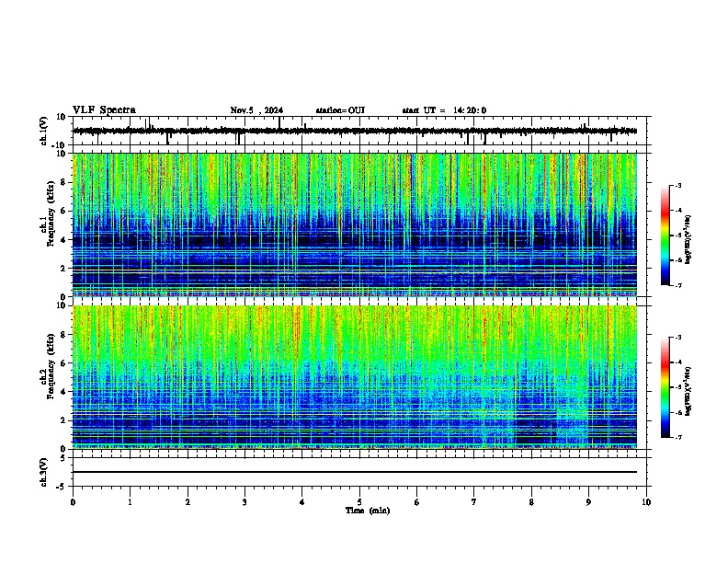The image size is (728, 563).
Task: Click the ch.1 color scale's log(PSD) unit label
Action: click(x=688, y=239)
